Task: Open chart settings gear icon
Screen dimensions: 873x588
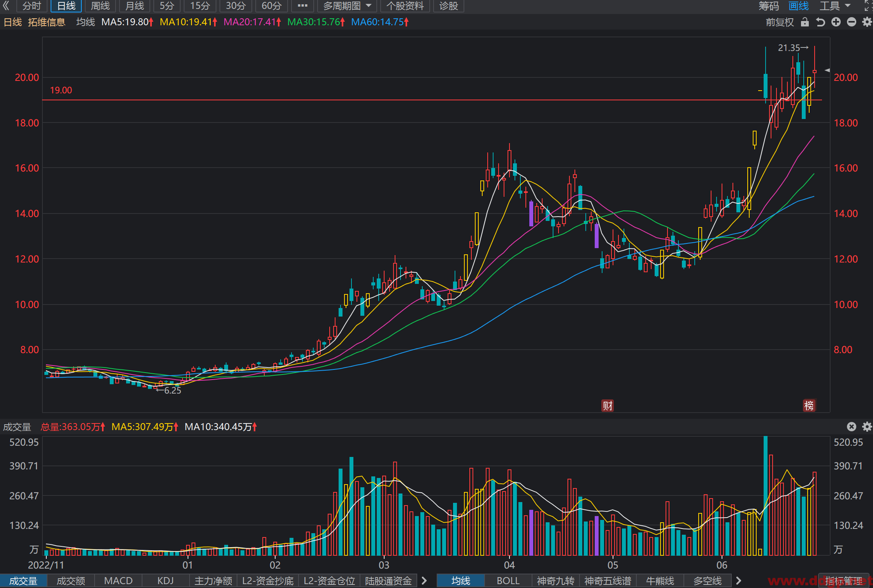Action: [867, 22]
